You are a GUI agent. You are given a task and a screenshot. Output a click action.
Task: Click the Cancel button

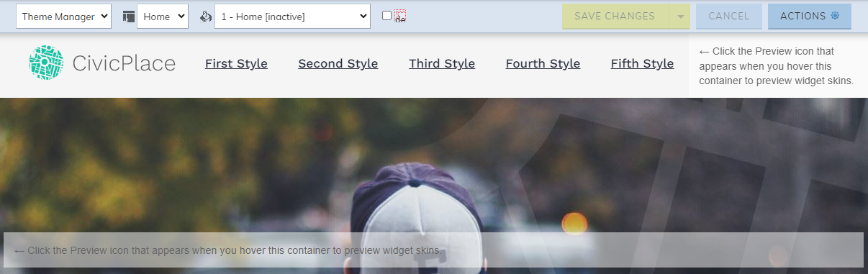729,16
